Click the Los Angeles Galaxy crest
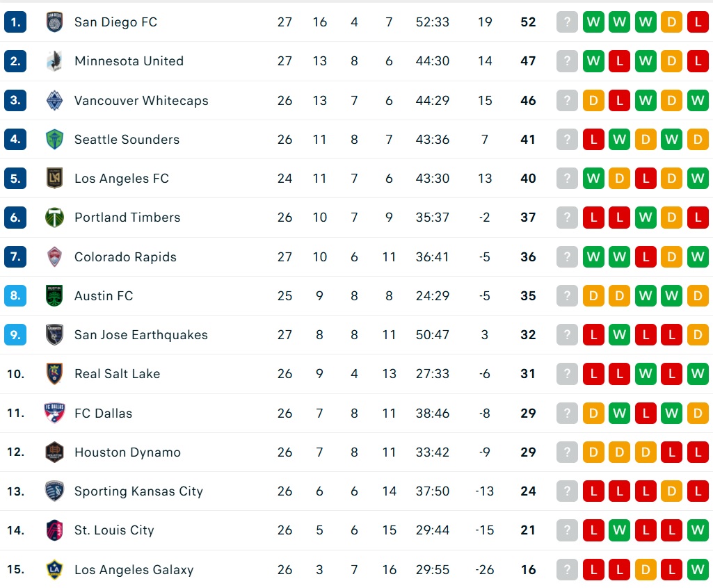Image resolution: width=713 pixels, height=588 pixels. (54, 570)
